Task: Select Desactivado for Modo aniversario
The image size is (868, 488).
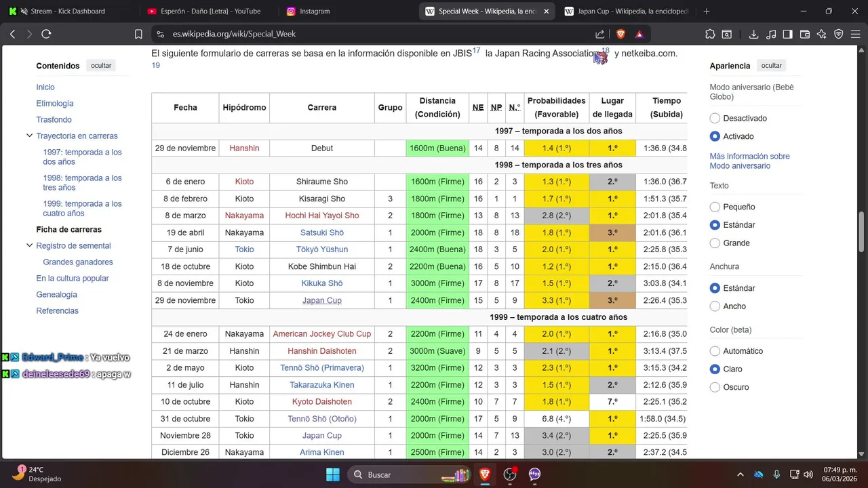Action: (715, 119)
